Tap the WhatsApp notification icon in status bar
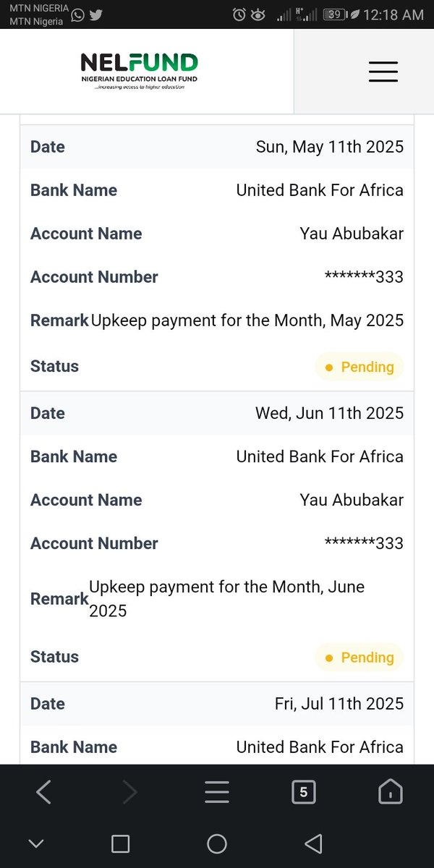Viewport: 434px width, 868px height. pyautogui.click(x=77, y=14)
